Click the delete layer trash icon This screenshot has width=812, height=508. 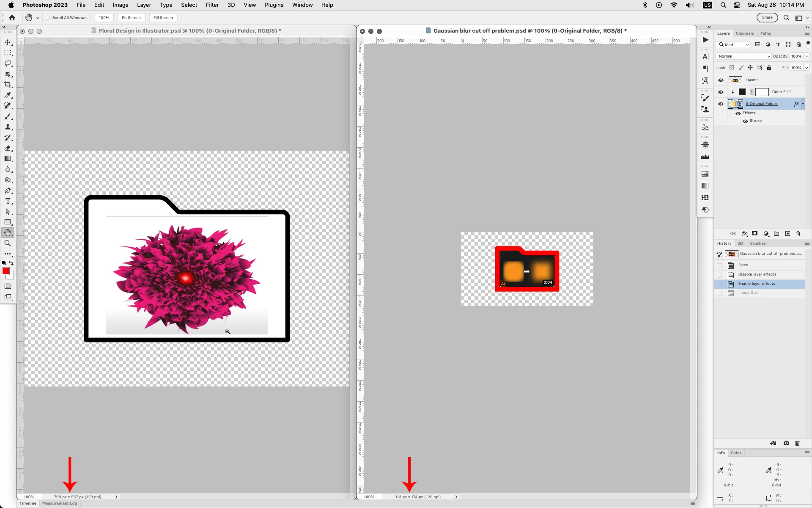(x=798, y=234)
